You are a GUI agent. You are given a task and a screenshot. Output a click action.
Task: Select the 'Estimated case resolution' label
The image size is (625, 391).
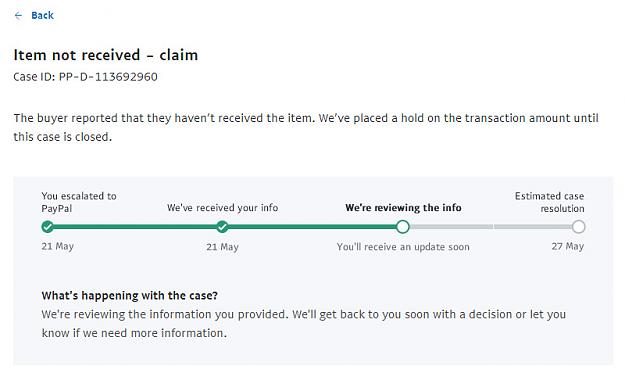click(x=549, y=202)
